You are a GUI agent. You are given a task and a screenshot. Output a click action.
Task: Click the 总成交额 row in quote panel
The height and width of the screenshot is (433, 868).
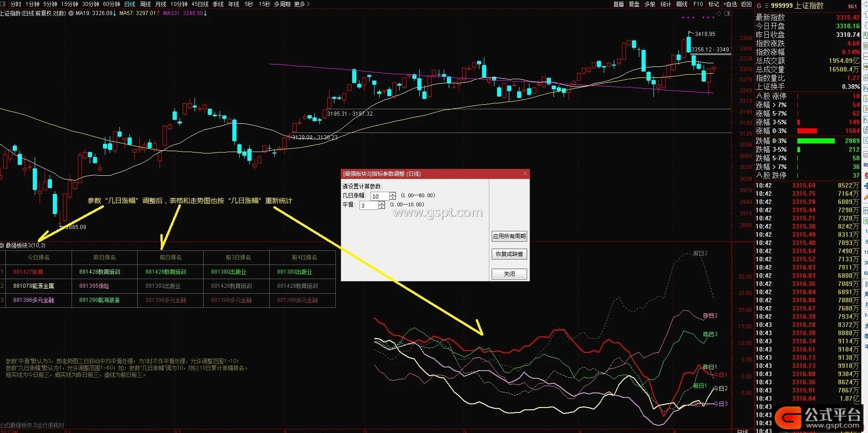point(808,61)
